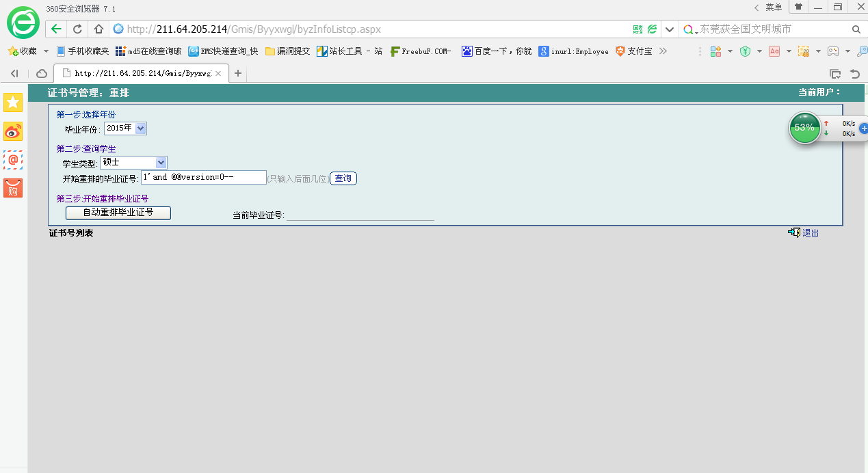
Task: Open the shopping bag sidebar icon
Action: pos(13,188)
